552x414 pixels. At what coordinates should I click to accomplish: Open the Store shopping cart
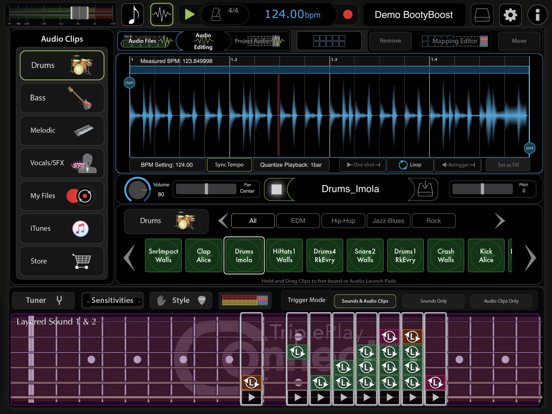click(62, 261)
